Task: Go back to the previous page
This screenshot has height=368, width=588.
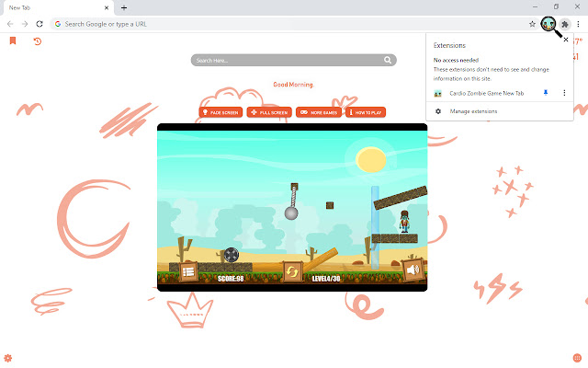Action: click(10, 24)
